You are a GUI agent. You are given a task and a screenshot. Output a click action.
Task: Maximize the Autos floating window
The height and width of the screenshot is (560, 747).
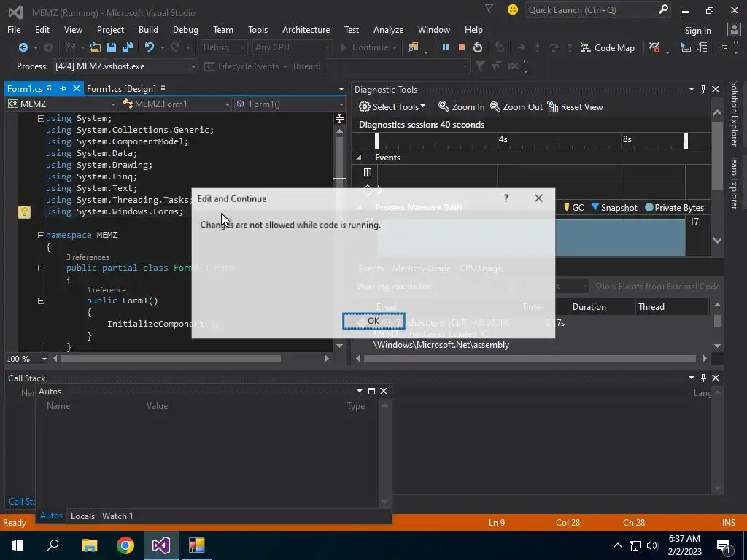371,391
